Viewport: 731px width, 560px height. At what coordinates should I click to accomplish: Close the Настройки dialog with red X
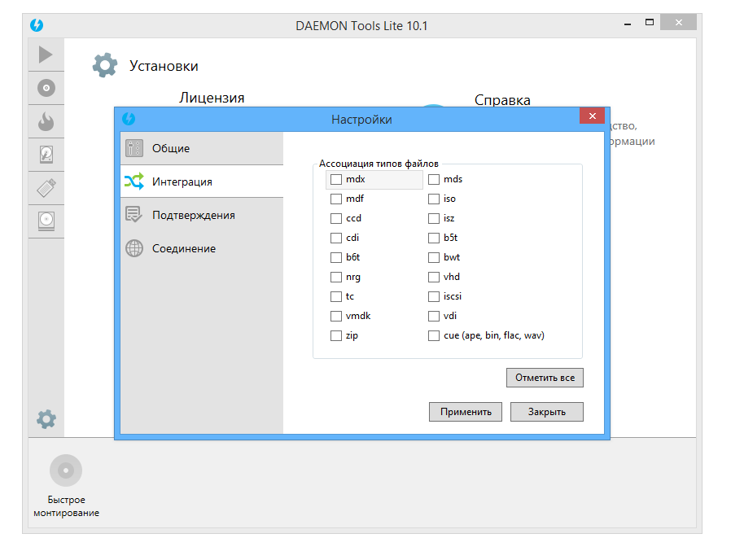click(592, 116)
